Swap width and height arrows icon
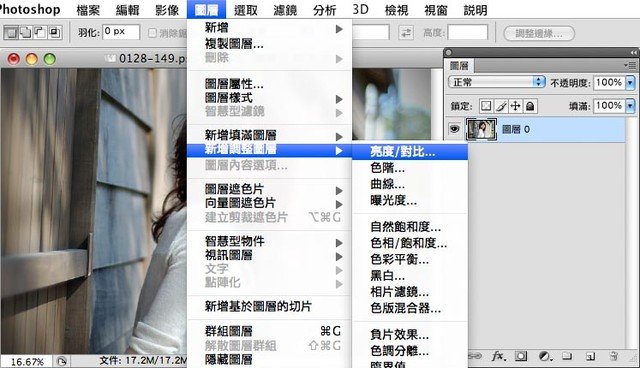 coord(406,33)
